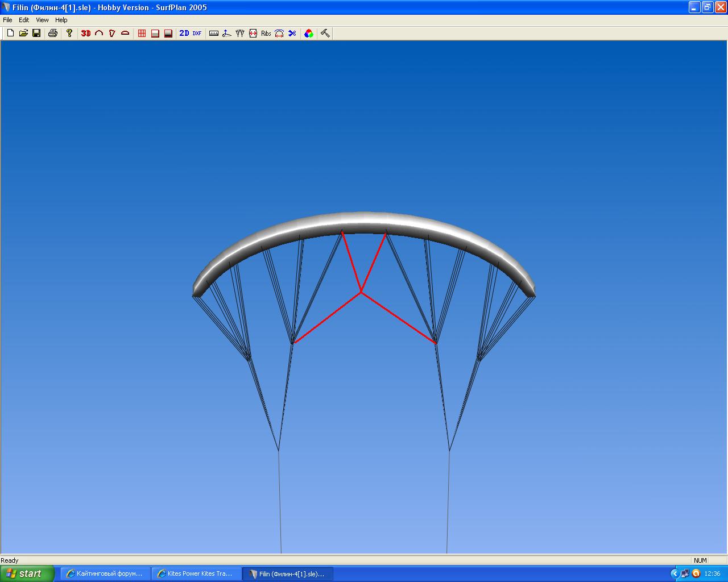Image resolution: width=728 pixels, height=582 pixels.
Task: Click the hammer build tool icon
Action: 325,34
